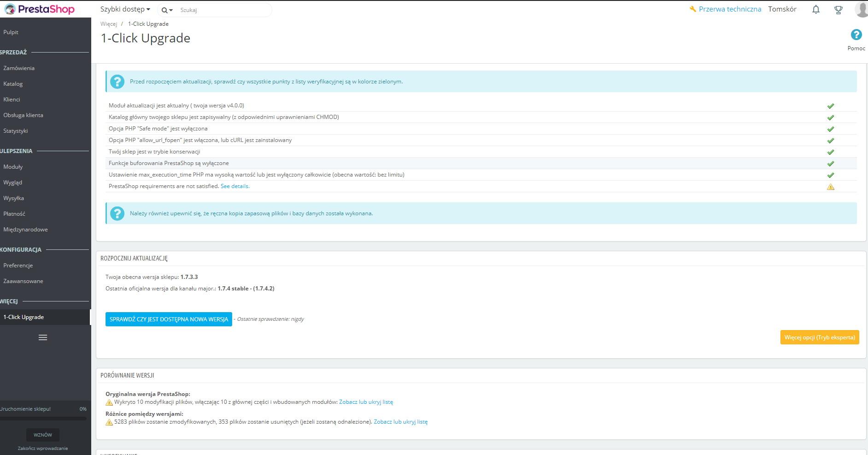Click the wrench maintenance mode icon
Screen dimensions: 868x455
(x=692, y=9)
